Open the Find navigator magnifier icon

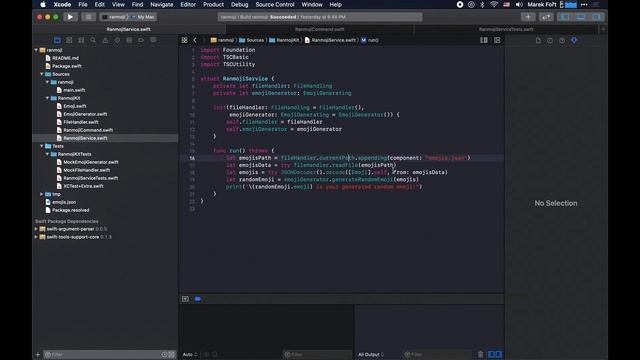[93, 40]
